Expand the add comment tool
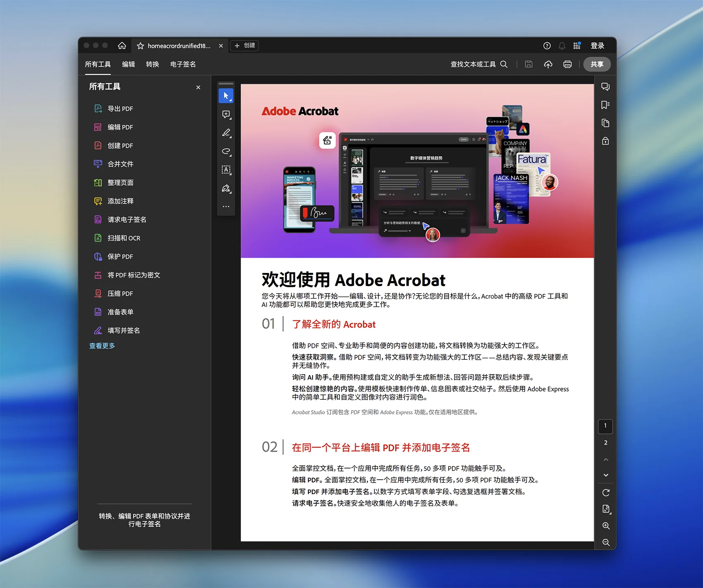 [x=226, y=115]
